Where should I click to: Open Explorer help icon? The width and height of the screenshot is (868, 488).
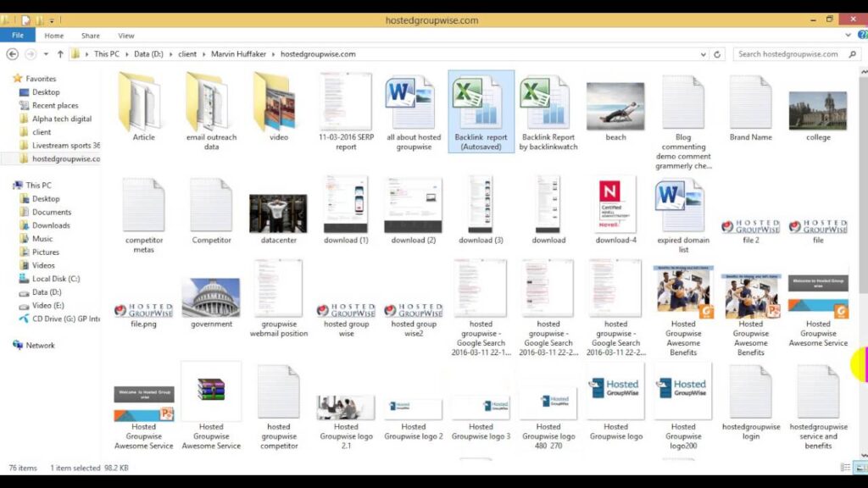(862, 35)
